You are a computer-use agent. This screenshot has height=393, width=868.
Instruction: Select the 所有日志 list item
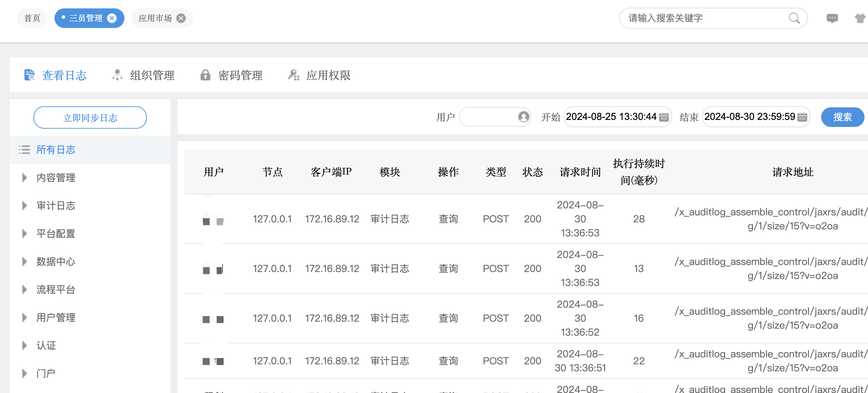coord(56,150)
